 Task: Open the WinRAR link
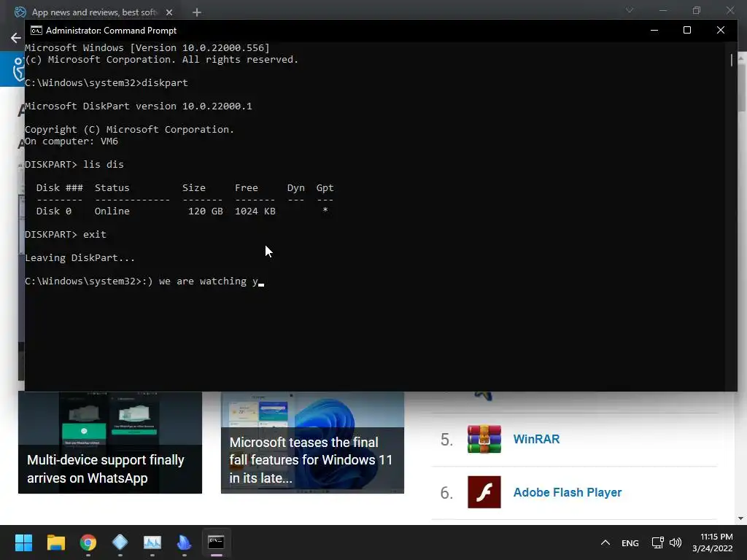pos(536,439)
